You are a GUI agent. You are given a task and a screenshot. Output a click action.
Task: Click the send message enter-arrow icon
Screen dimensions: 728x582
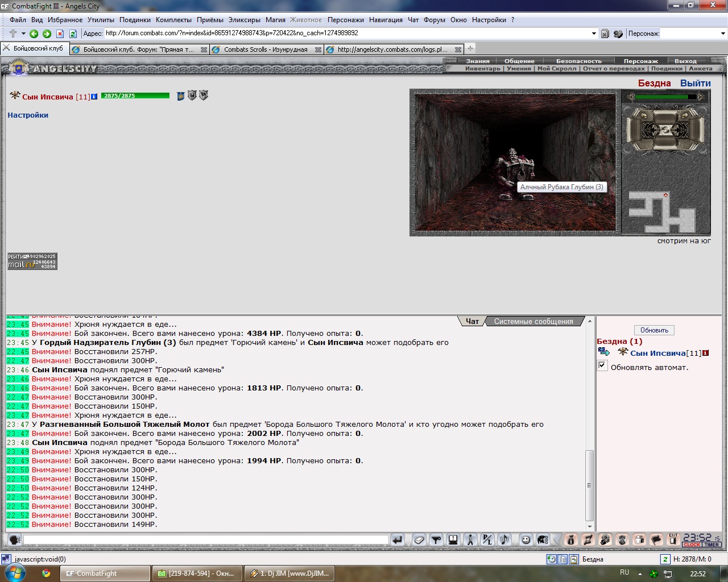pos(398,539)
